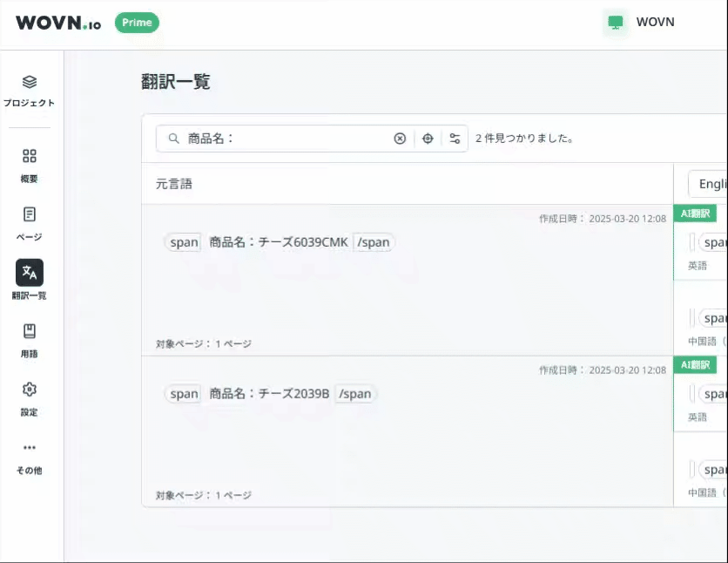Expand the その他 more options icon

[30, 447]
